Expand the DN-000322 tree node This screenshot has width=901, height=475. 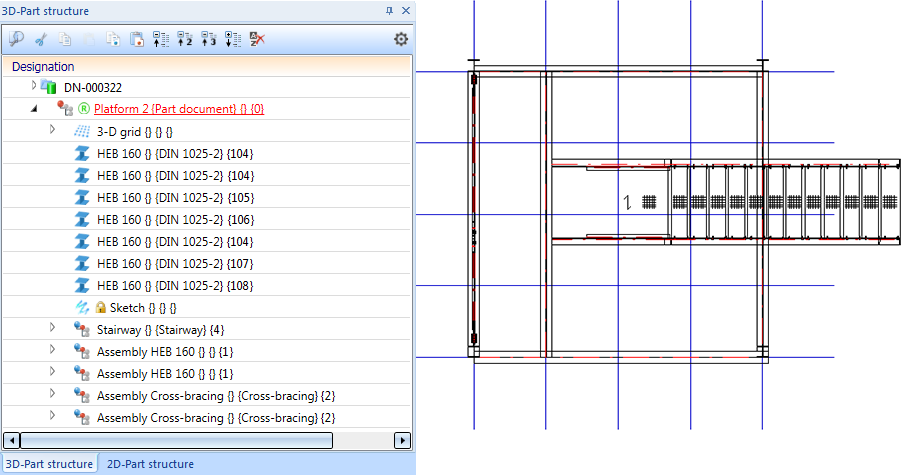tap(34, 87)
